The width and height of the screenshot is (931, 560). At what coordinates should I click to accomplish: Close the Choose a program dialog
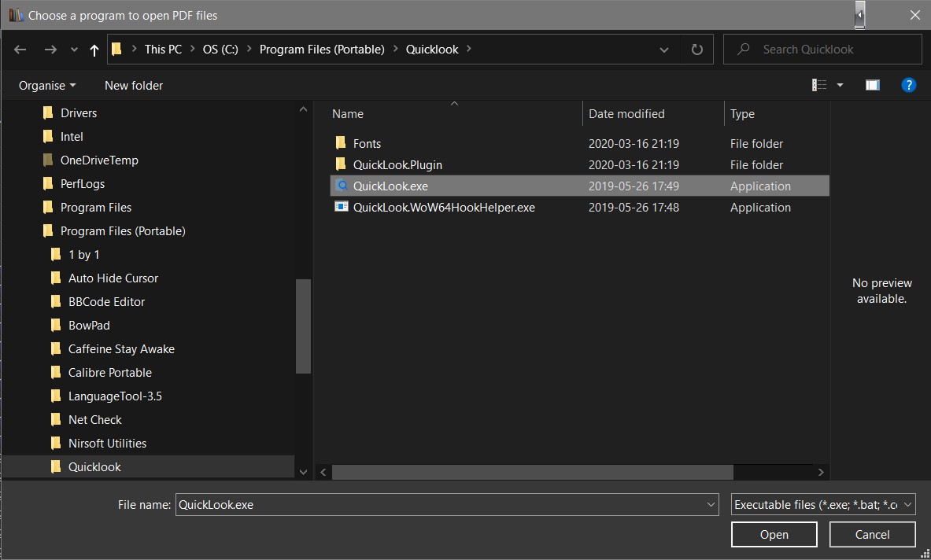[x=915, y=15]
